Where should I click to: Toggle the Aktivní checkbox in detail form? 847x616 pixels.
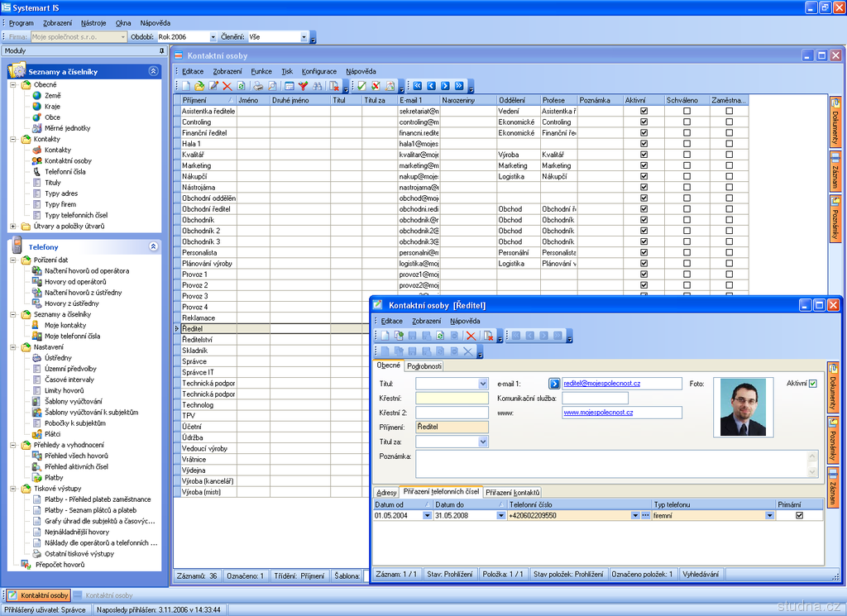click(x=813, y=384)
